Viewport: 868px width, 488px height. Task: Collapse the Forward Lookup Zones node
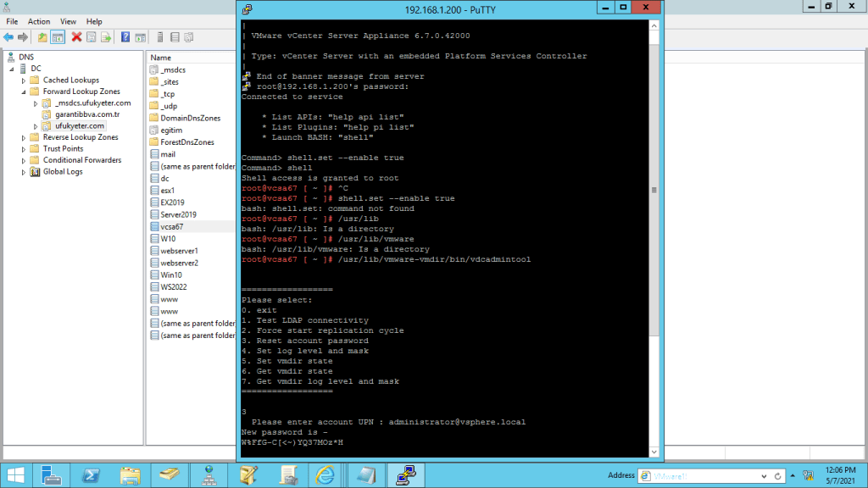pyautogui.click(x=24, y=91)
